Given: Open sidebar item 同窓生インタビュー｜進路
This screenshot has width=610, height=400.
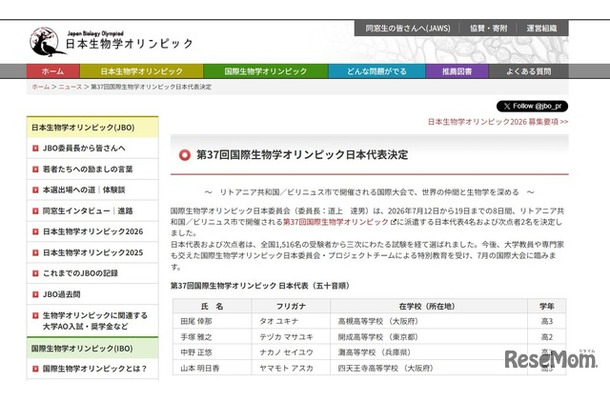Looking at the screenshot, I should point(93,211).
